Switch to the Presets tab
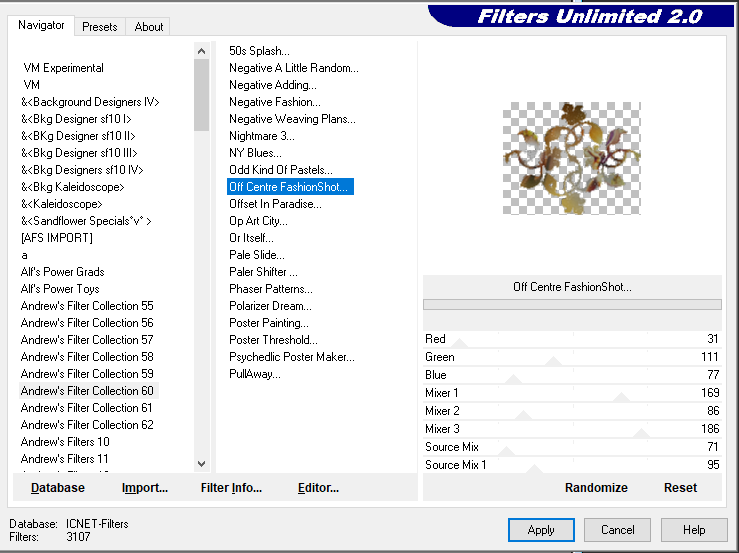This screenshot has height=553, width=739. click(100, 27)
